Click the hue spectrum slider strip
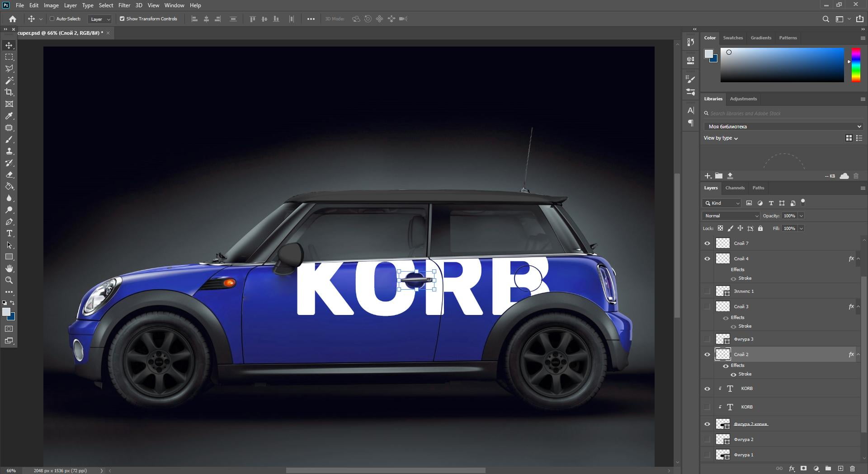Viewport: 868px width, 474px height. tap(856, 65)
